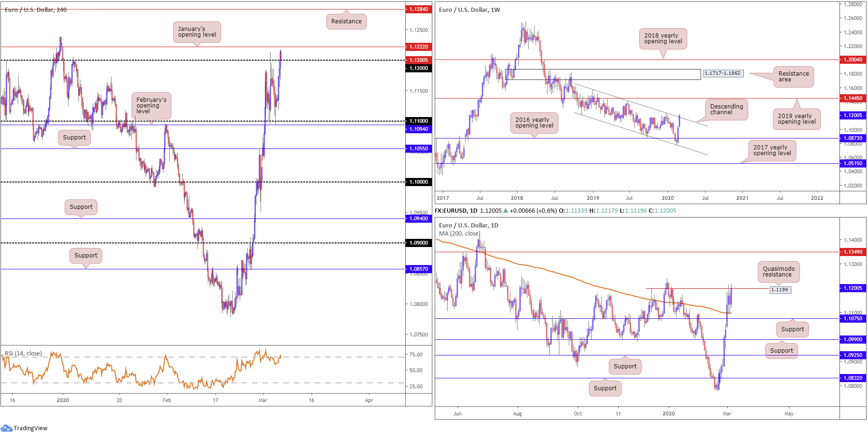Click the 1.08320 blue price tag on daily chart

click(852, 378)
